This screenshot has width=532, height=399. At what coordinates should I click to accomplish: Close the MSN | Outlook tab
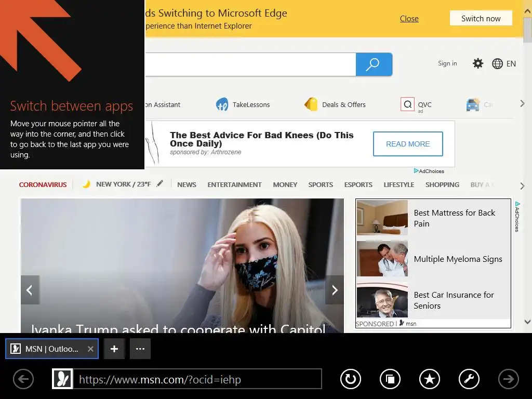coord(90,349)
